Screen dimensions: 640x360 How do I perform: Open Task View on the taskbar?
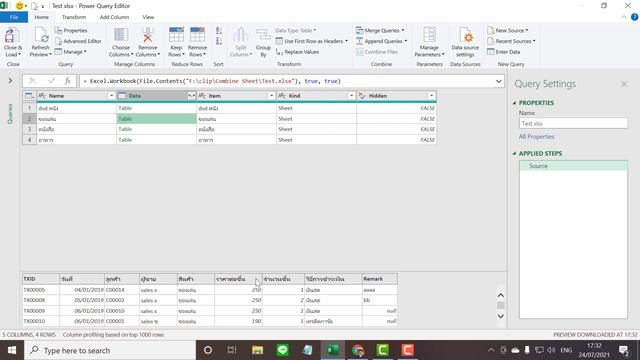click(232, 350)
